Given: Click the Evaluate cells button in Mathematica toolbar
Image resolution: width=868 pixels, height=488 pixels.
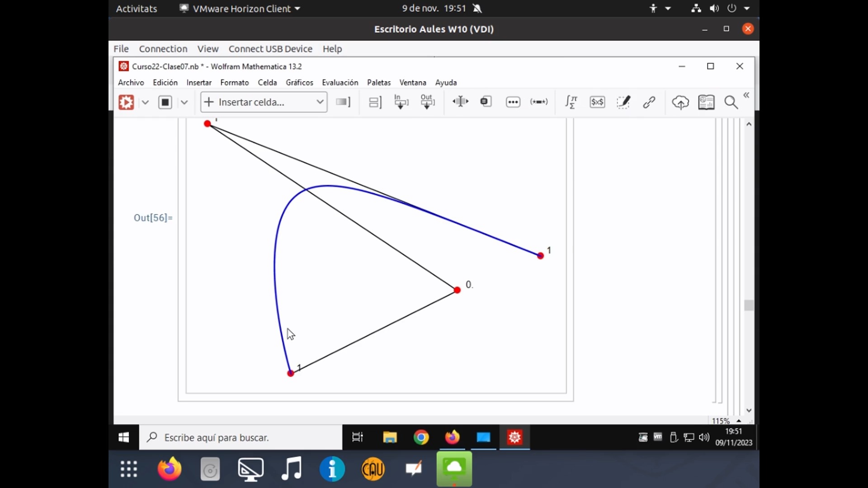Looking at the screenshot, I should [x=126, y=102].
